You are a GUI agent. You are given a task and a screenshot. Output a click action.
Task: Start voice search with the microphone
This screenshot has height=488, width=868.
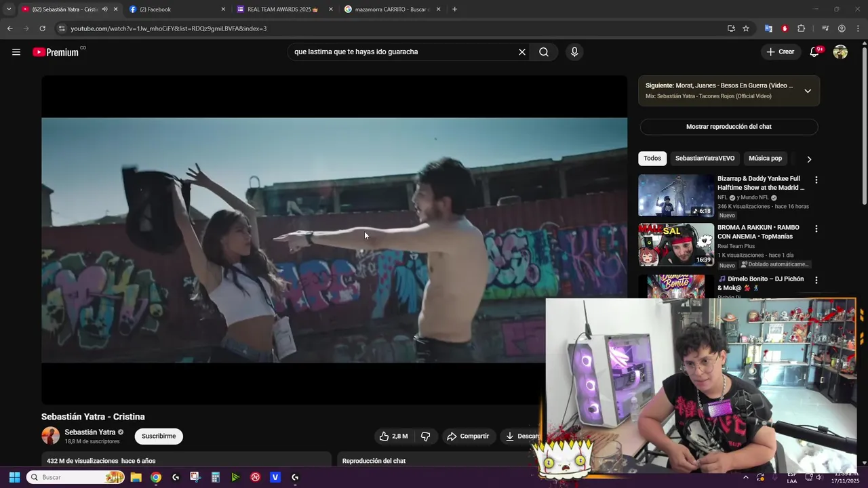pyautogui.click(x=574, y=52)
